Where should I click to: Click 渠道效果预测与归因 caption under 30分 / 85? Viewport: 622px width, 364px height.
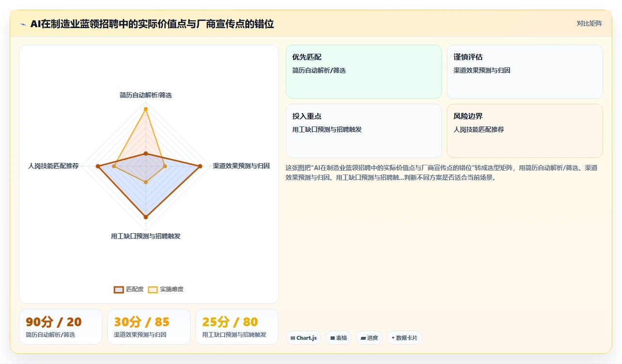[140, 334]
